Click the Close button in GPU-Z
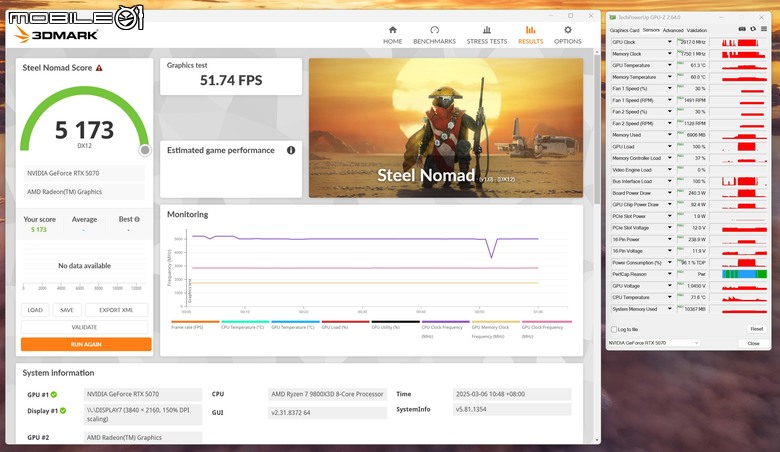Screen dimensions: 780x452 click(753, 343)
